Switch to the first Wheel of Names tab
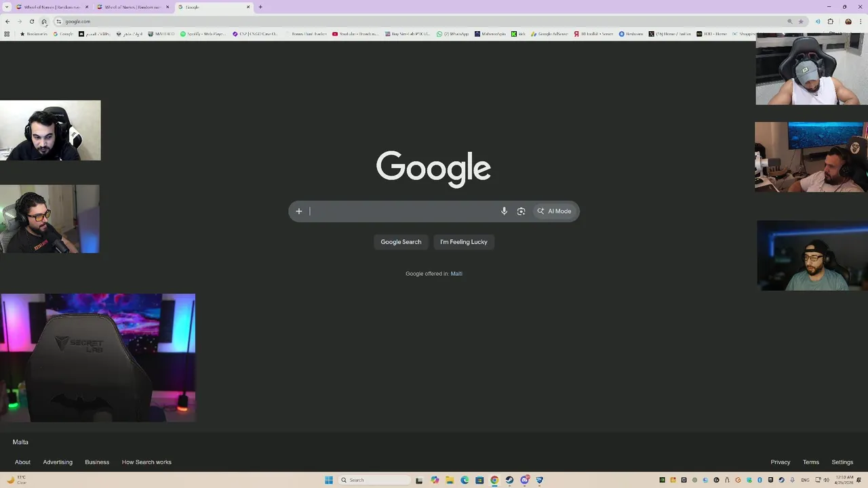 (52, 7)
